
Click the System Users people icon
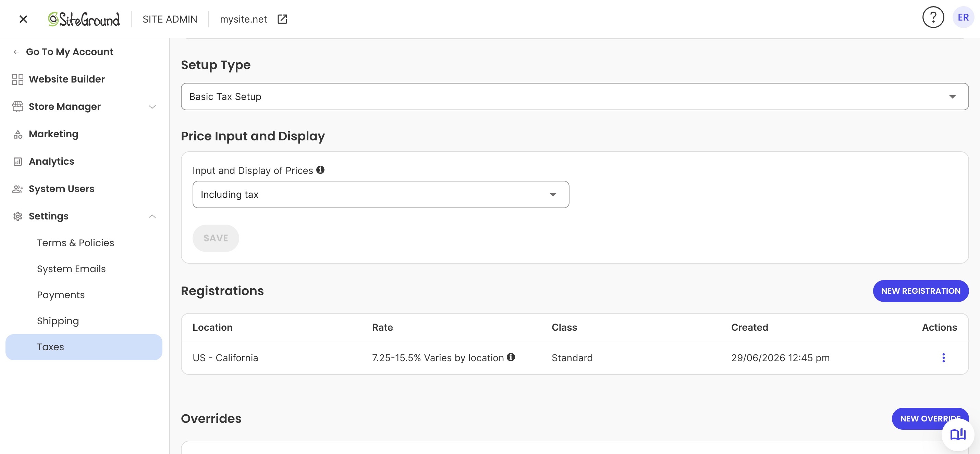tap(17, 189)
